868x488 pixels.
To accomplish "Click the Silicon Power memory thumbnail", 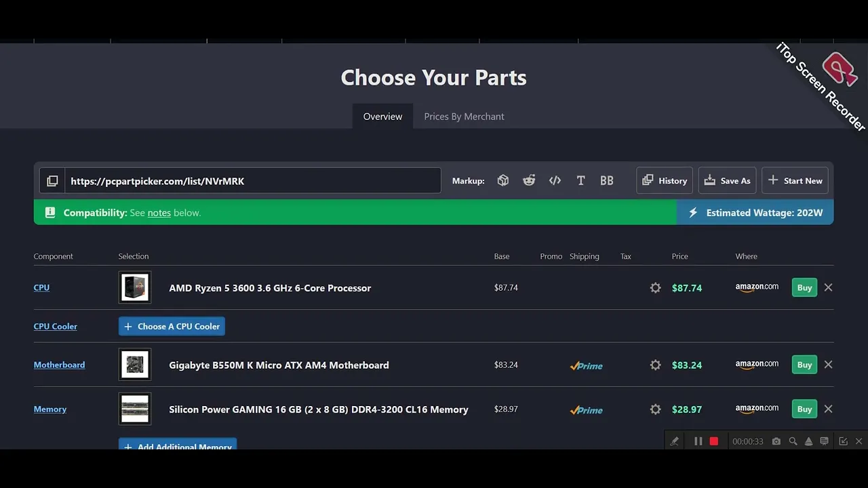I will (x=135, y=409).
